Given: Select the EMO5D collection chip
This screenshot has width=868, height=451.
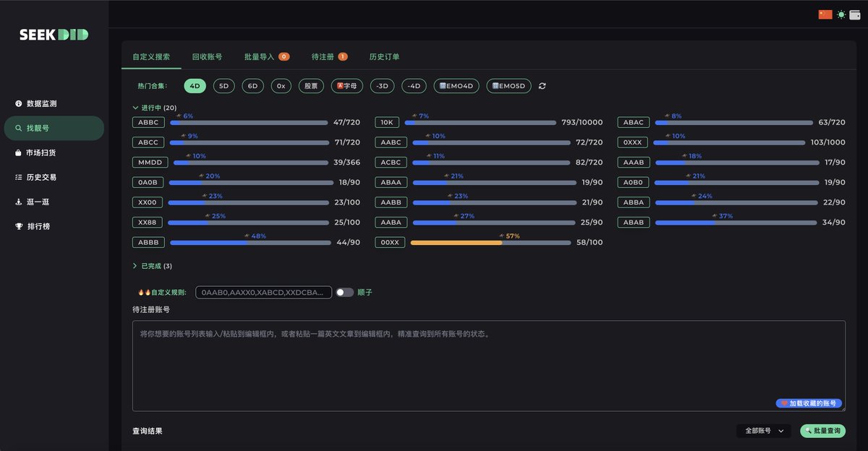Looking at the screenshot, I should tap(509, 86).
